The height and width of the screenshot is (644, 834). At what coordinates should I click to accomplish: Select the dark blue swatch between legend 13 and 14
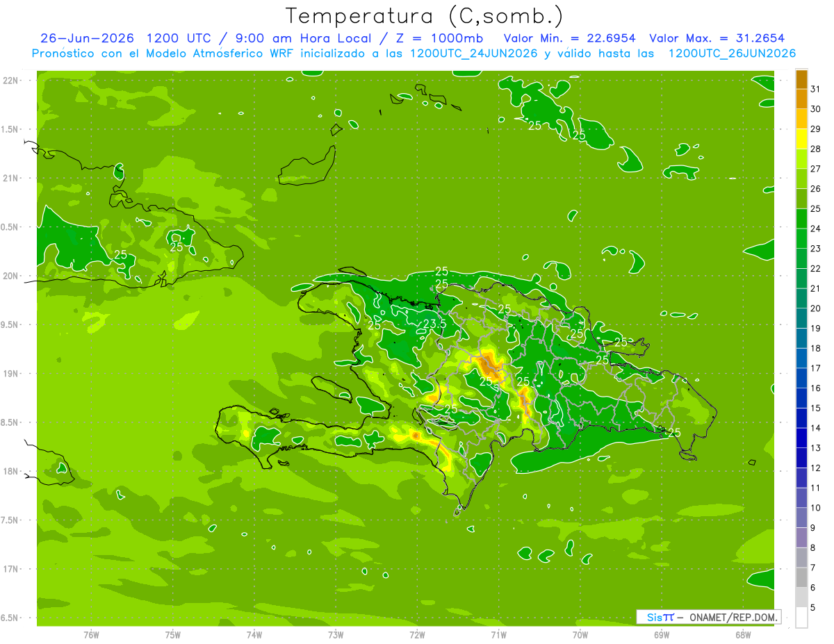click(801, 438)
